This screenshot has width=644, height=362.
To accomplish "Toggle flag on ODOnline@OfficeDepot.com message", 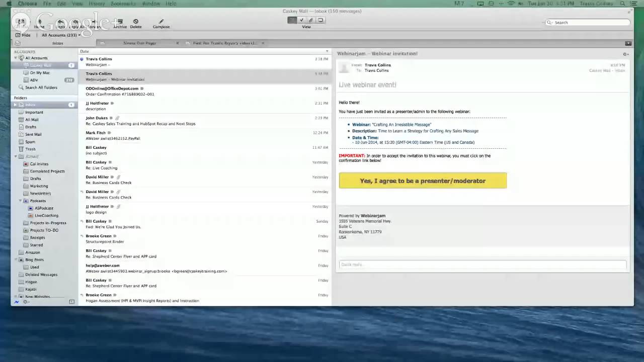I will 142,88.
